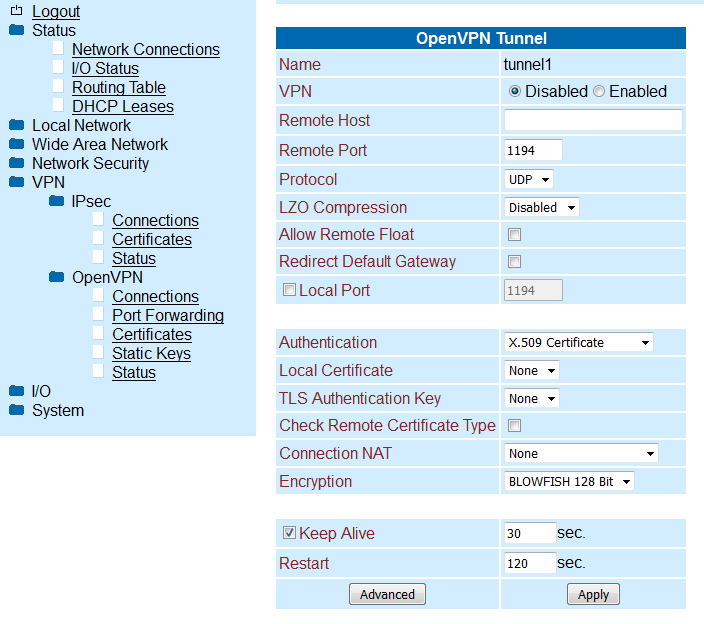
Task: Uncheck the Keep Alive checkbox
Action: [x=289, y=532]
